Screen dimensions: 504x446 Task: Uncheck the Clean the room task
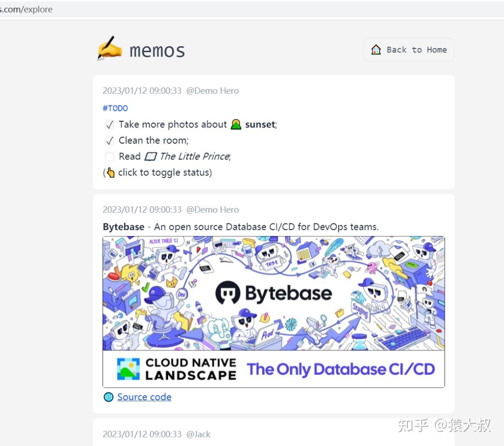click(x=109, y=140)
